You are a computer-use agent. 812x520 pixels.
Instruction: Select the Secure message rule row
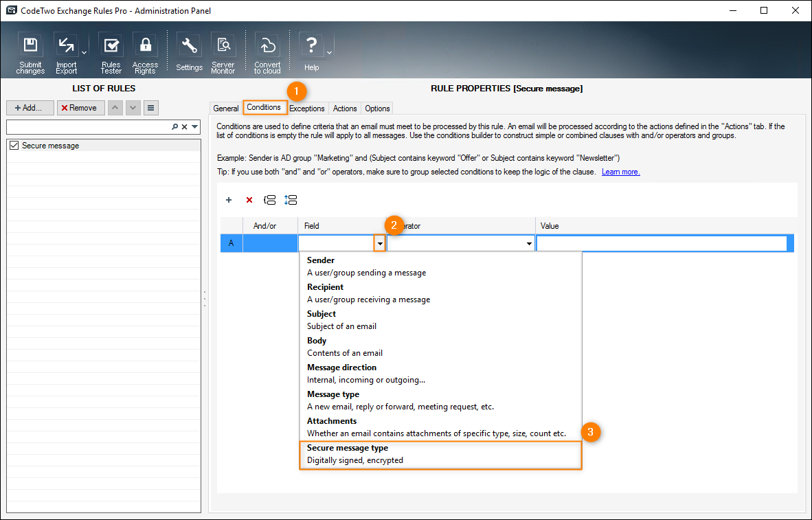[104, 146]
